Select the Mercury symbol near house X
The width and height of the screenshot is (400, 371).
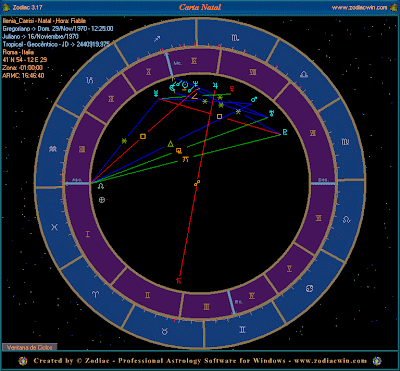pyautogui.click(x=156, y=93)
